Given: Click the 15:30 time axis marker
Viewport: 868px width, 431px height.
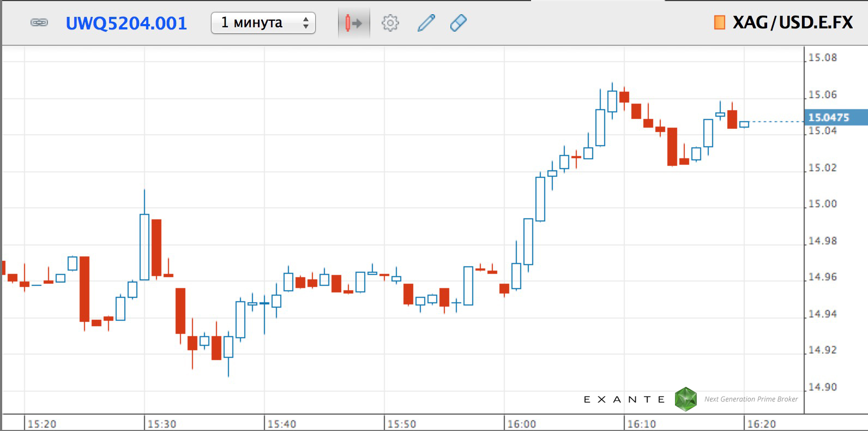Looking at the screenshot, I should pyautogui.click(x=162, y=424).
